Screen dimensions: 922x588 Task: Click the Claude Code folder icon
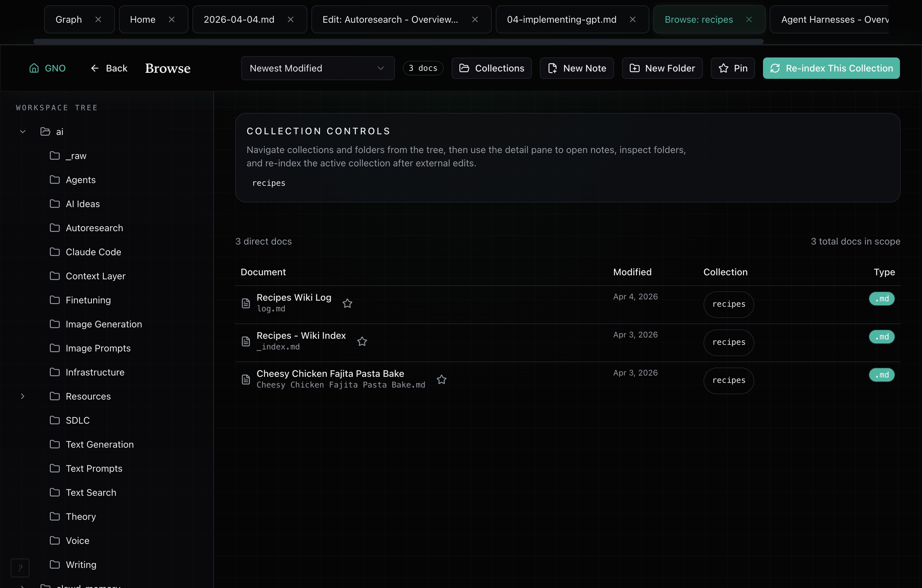(x=55, y=252)
